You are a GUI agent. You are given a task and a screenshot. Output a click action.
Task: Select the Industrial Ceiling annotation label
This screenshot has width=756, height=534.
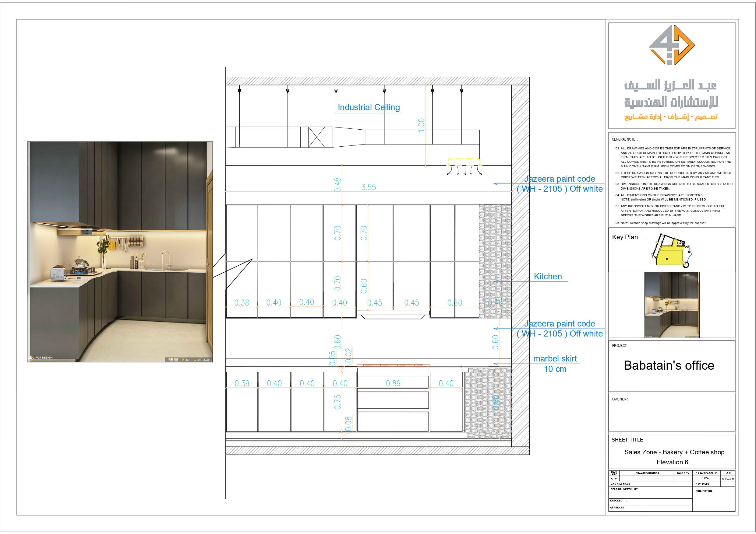pos(369,107)
